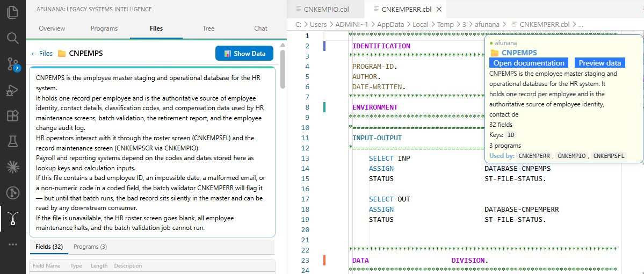Screen dimensions: 644x274
Task: Open the Testing flask view
Action: click(x=13, y=141)
